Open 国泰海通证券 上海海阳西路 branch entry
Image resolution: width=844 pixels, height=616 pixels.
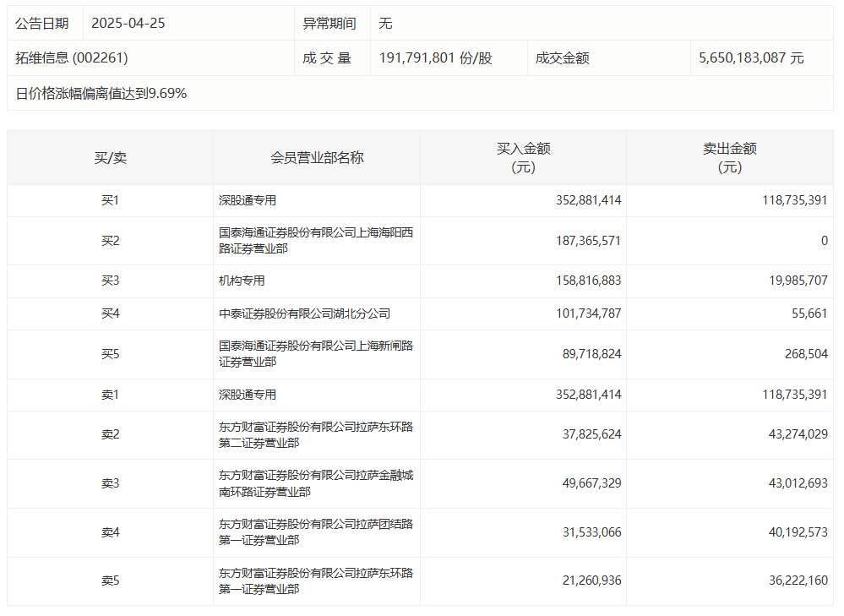pos(315,241)
